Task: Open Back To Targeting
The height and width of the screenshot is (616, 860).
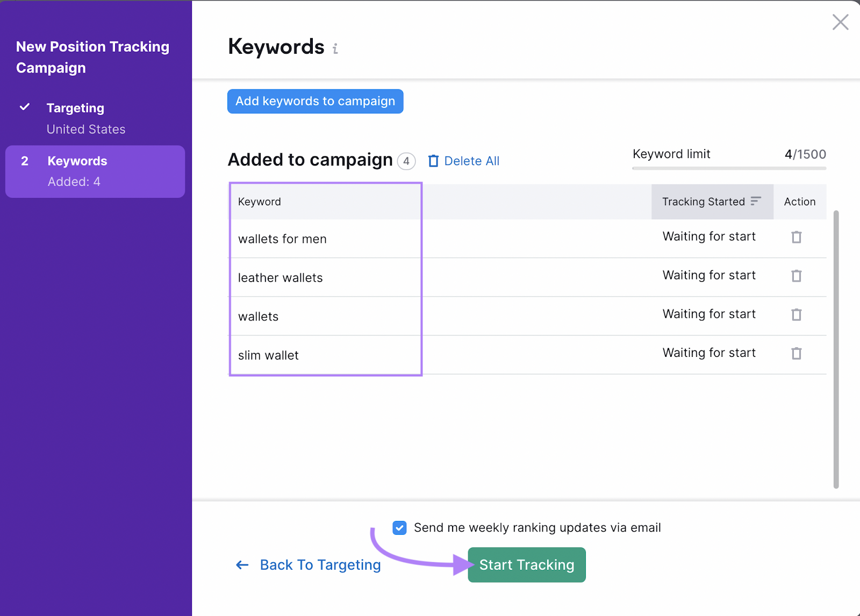Action: [x=320, y=565]
